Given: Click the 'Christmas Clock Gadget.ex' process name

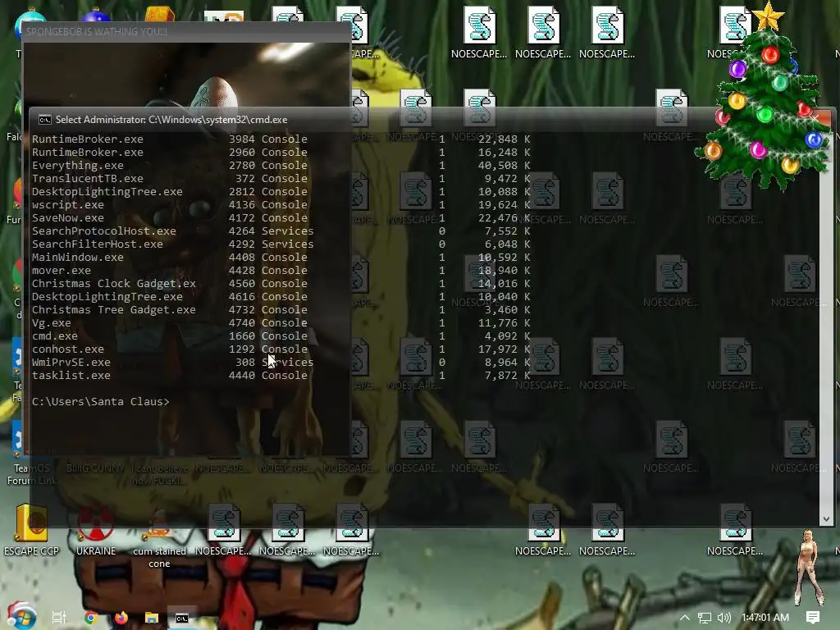Looking at the screenshot, I should (113, 283).
